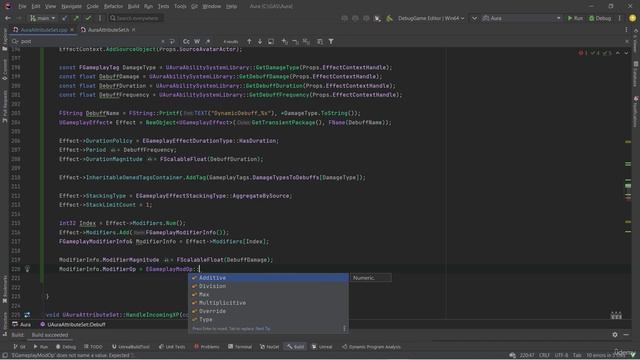Go to next search occurrence
Viewport: 640px width, 360px height.
coord(260,41)
